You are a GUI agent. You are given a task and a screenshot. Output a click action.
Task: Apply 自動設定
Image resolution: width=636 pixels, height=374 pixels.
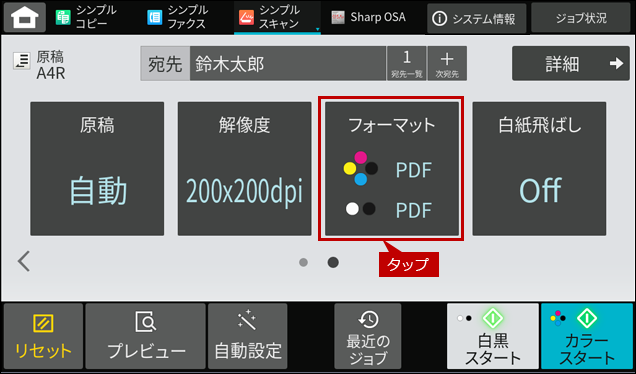tap(248, 336)
